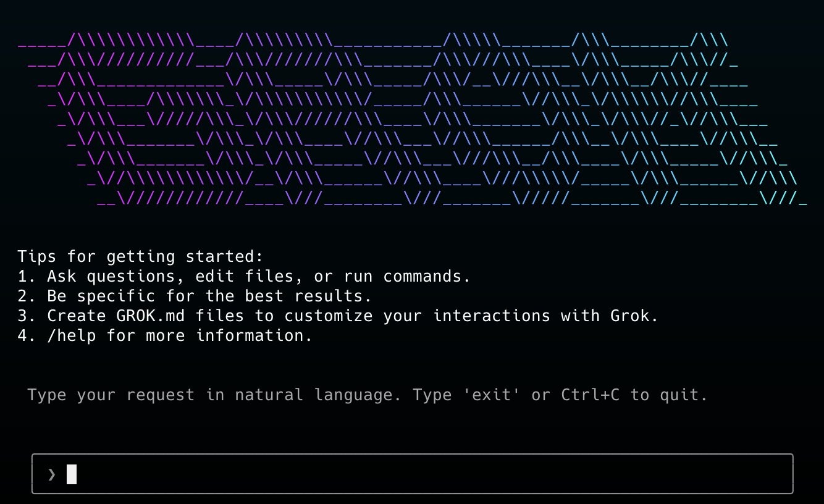Viewport: 824px width, 504px height.
Task: Click the prompt chevron symbol
Action: coord(51,474)
